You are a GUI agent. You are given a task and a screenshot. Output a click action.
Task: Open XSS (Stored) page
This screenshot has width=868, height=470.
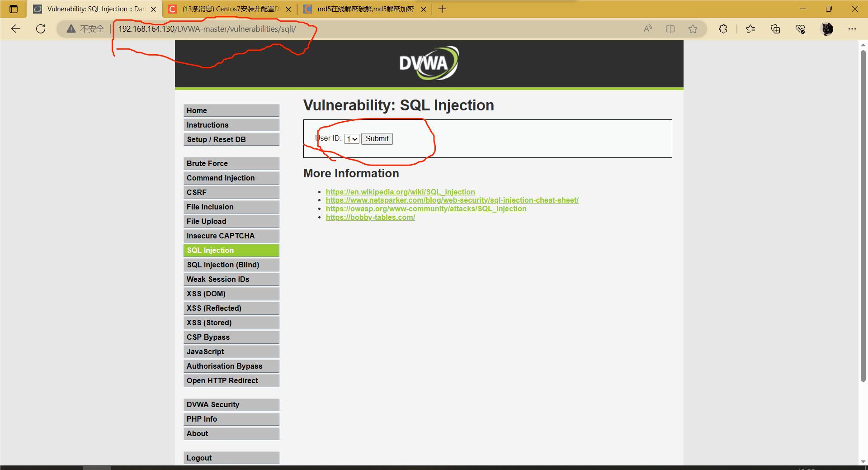click(x=231, y=323)
